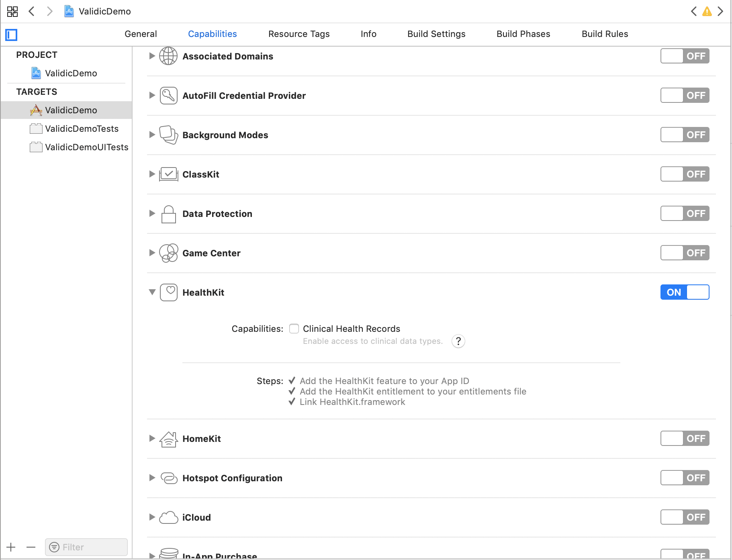Turn on the Data Protection switch

tap(685, 214)
